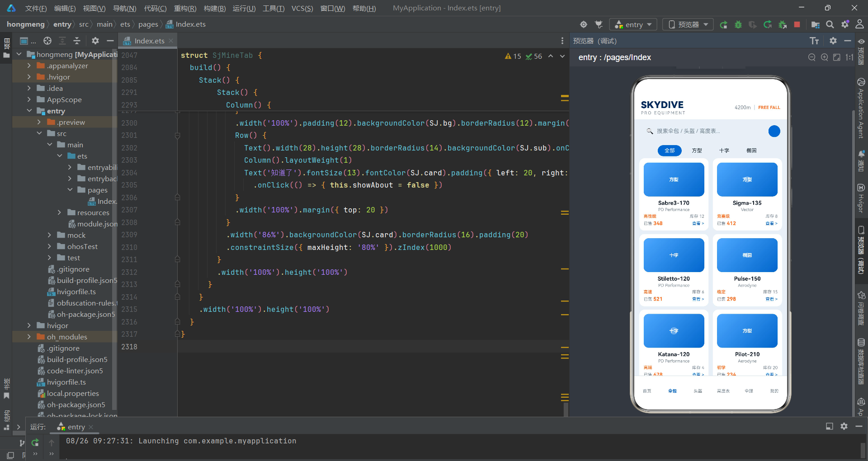Open search everywhere magnifier icon
The width and height of the screenshot is (868, 461).
tap(830, 24)
